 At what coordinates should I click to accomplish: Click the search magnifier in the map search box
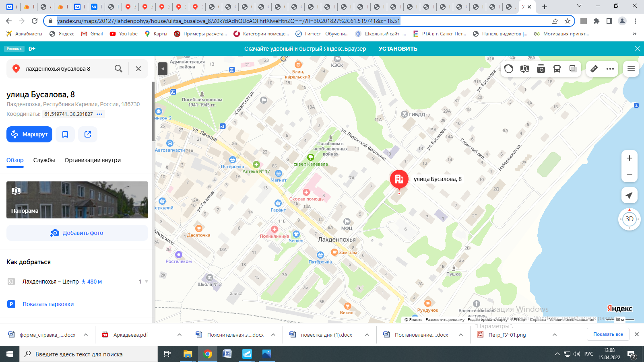coord(118,69)
